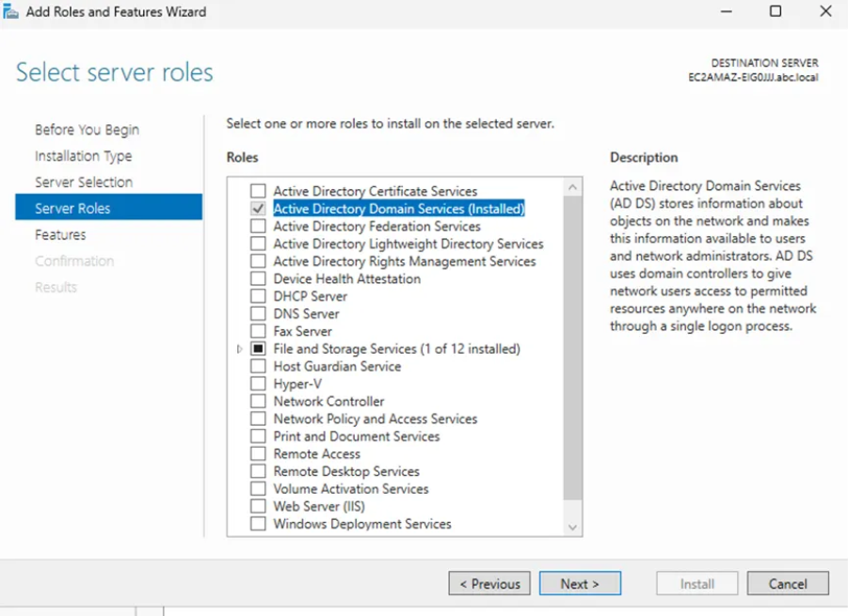Jump to Server Selection step
The width and height of the screenshot is (848, 616).
point(84,182)
